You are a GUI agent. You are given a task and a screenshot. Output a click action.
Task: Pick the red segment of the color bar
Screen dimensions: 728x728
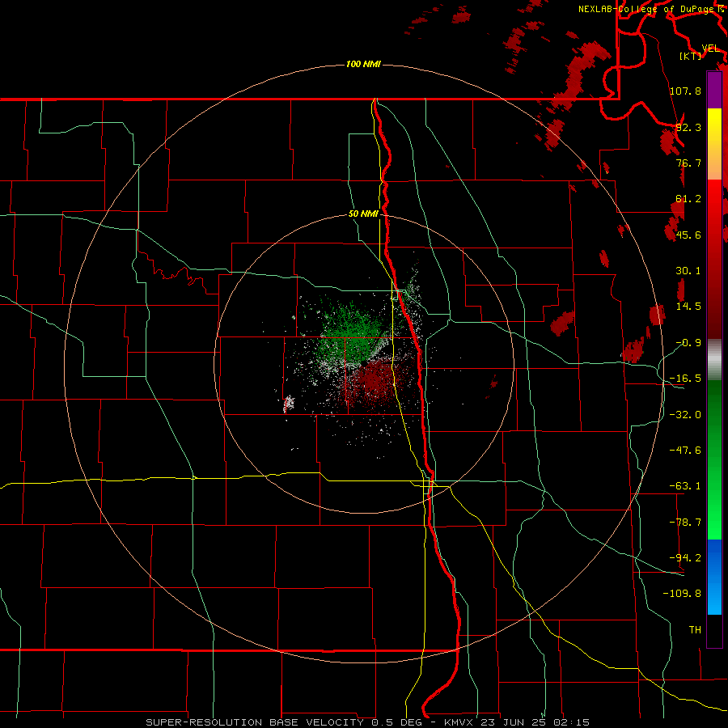(x=714, y=259)
